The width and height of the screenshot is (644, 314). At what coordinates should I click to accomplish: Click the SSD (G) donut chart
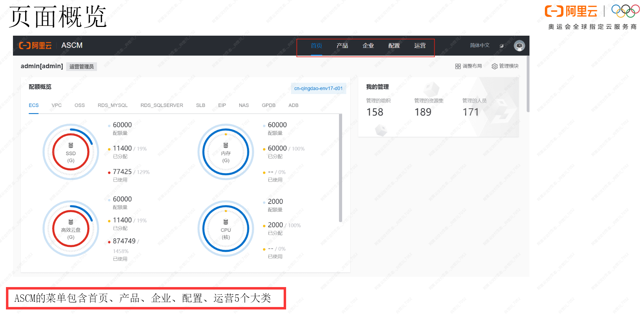(71, 152)
